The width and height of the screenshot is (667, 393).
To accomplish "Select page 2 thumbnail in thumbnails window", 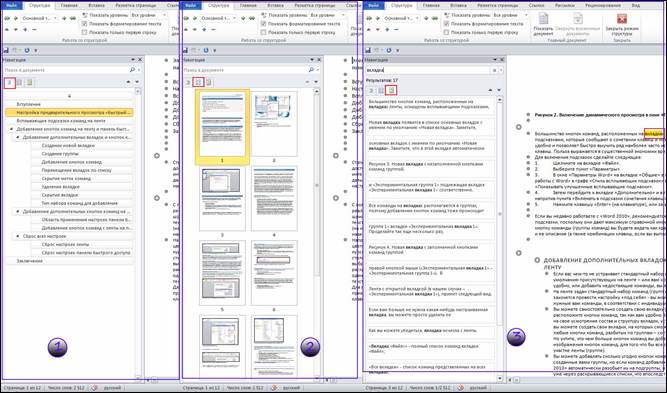I will pos(274,125).
